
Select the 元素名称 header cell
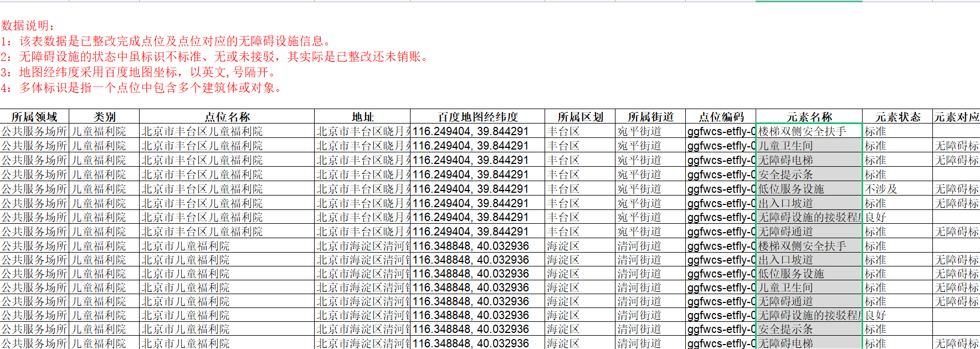(x=809, y=117)
